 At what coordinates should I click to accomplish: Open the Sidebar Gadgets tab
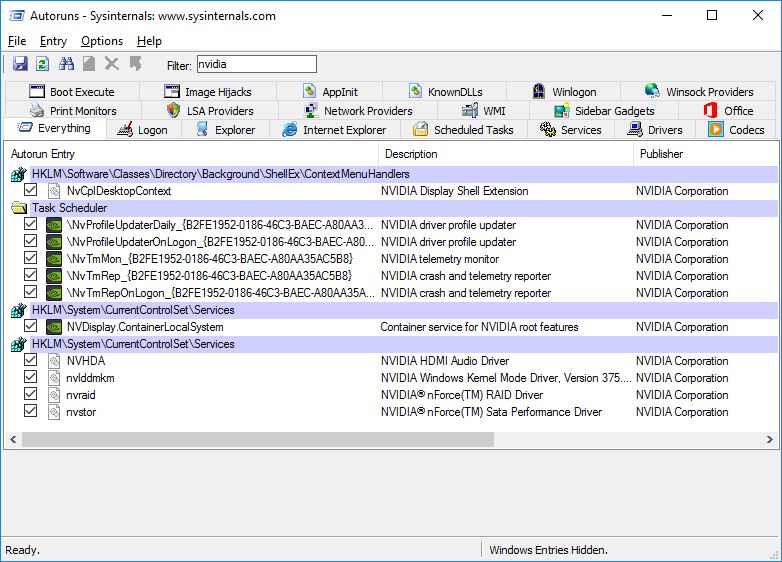coord(604,111)
